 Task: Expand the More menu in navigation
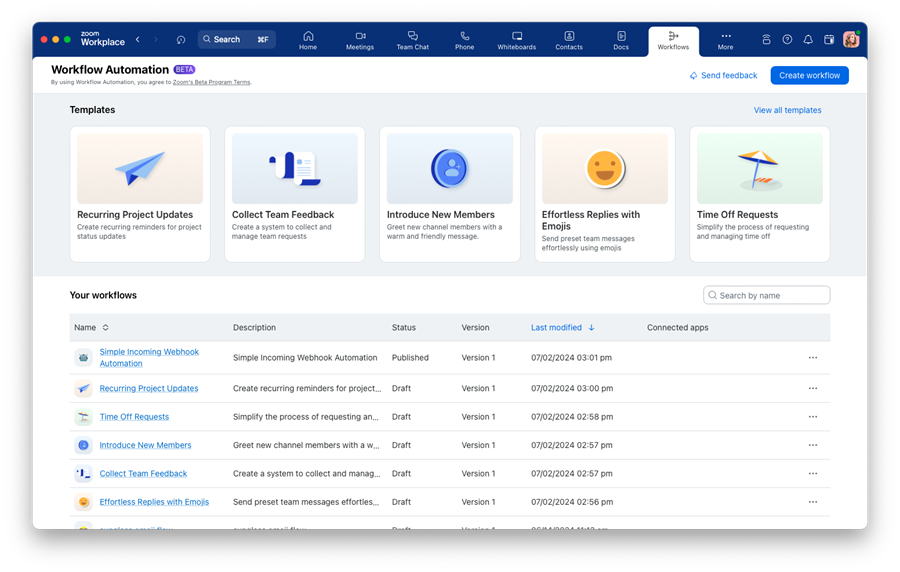point(725,40)
